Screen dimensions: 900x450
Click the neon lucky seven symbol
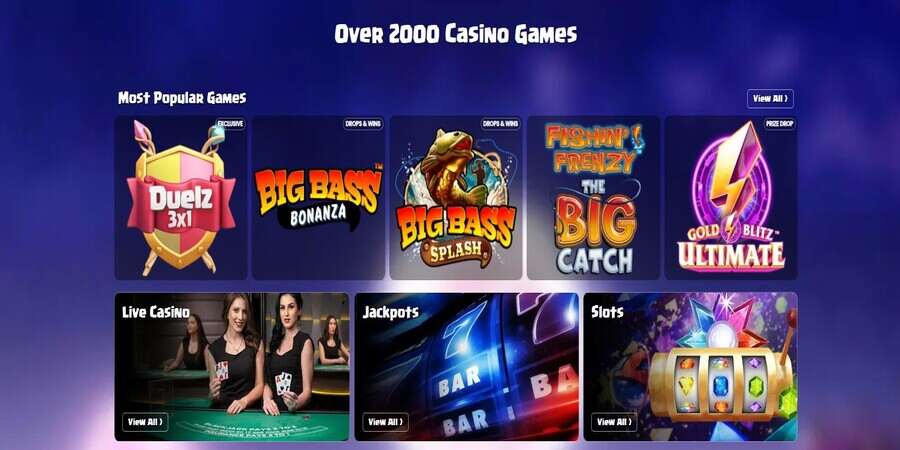(x=464, y=329)
